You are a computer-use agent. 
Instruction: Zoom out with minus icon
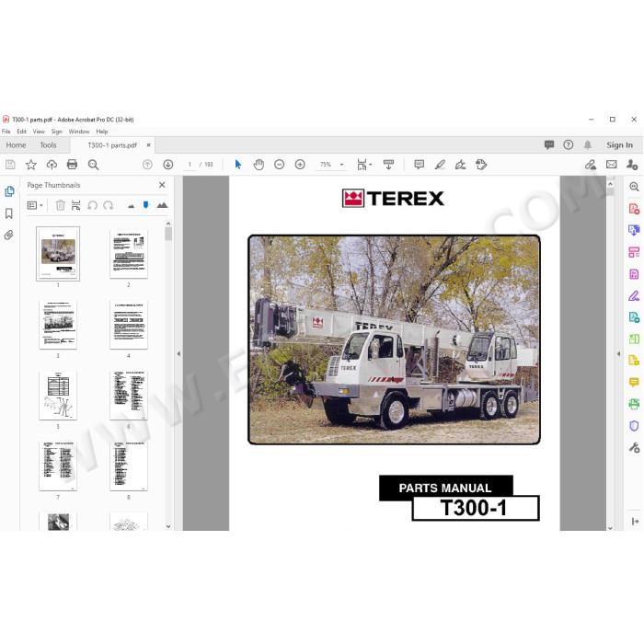tap(280, 165)
